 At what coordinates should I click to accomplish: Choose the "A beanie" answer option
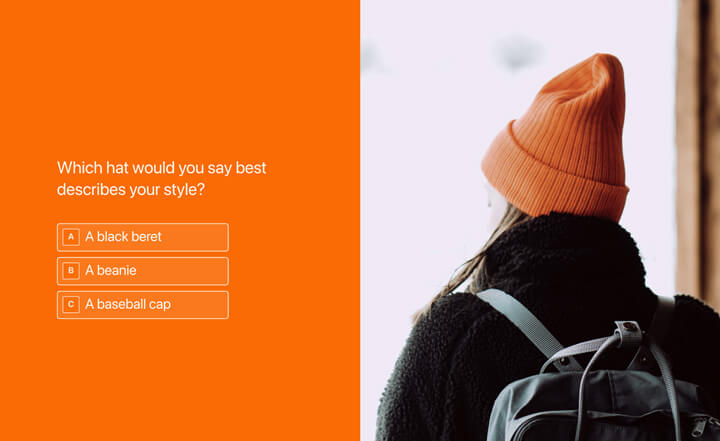click(x=143, y=271)
